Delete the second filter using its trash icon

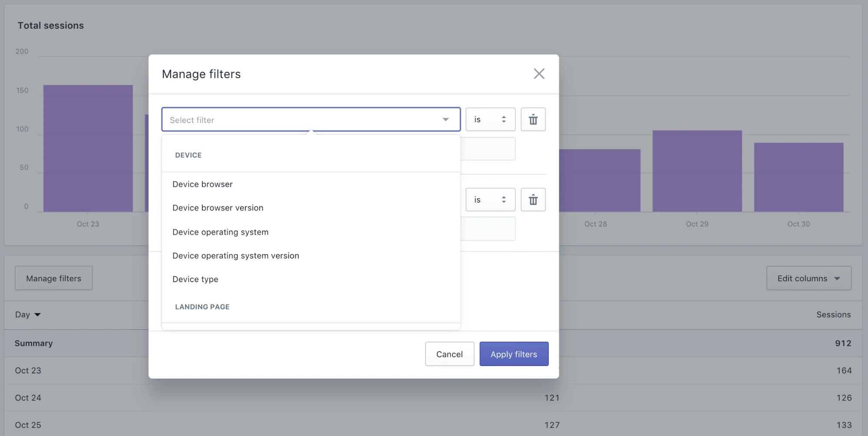pos(533,200)
